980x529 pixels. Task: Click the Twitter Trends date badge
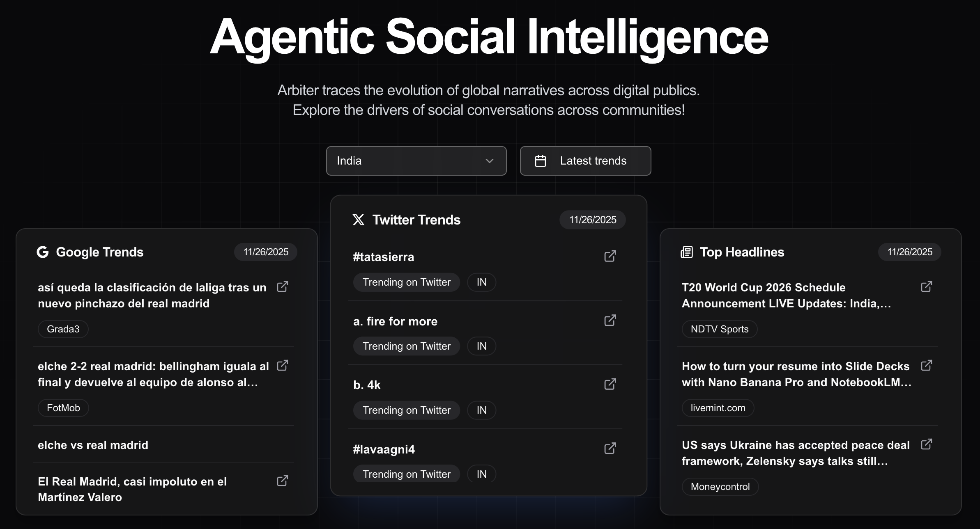coord(592,220)
